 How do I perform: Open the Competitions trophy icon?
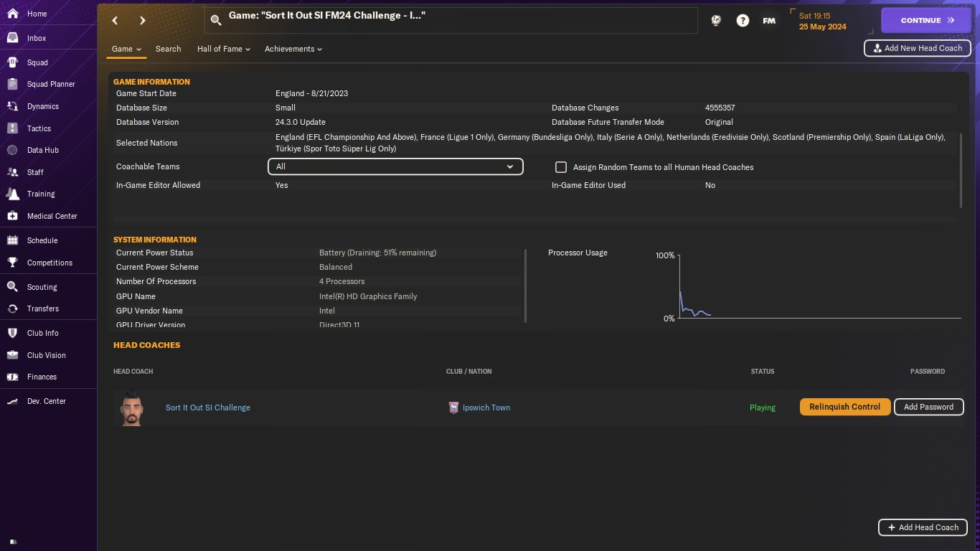[x=12, y=263]
